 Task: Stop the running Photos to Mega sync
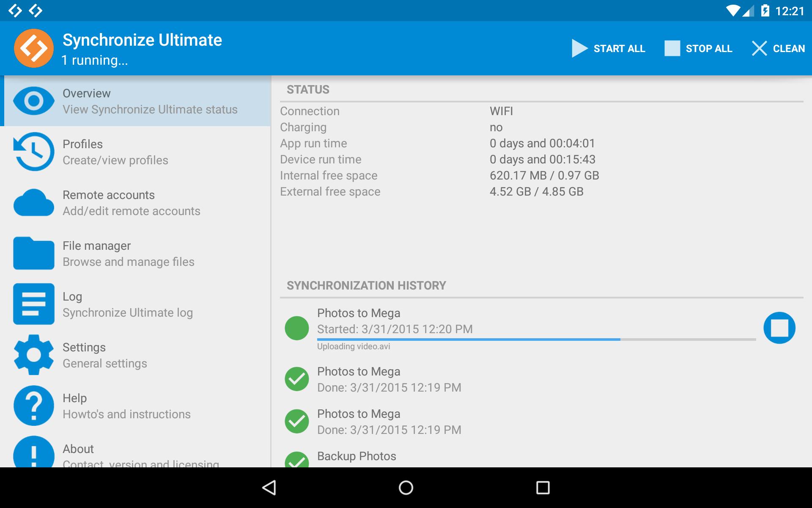point(779,328)
